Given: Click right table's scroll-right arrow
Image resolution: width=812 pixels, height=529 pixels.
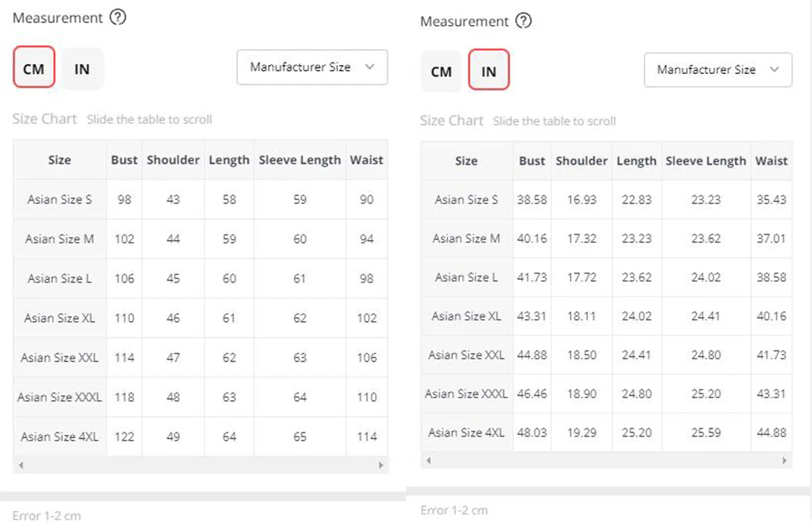Looking at the screenshot, I should coord(785,460).
